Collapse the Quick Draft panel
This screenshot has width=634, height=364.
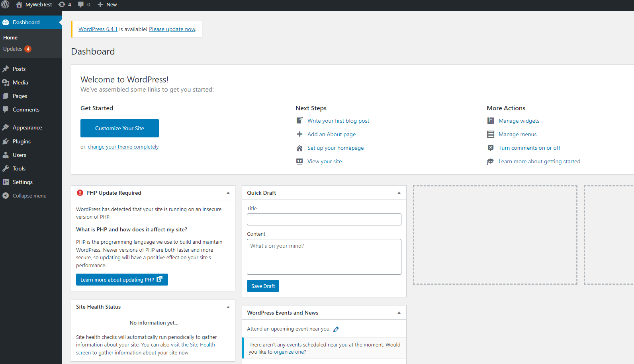(x=399, y=193)
